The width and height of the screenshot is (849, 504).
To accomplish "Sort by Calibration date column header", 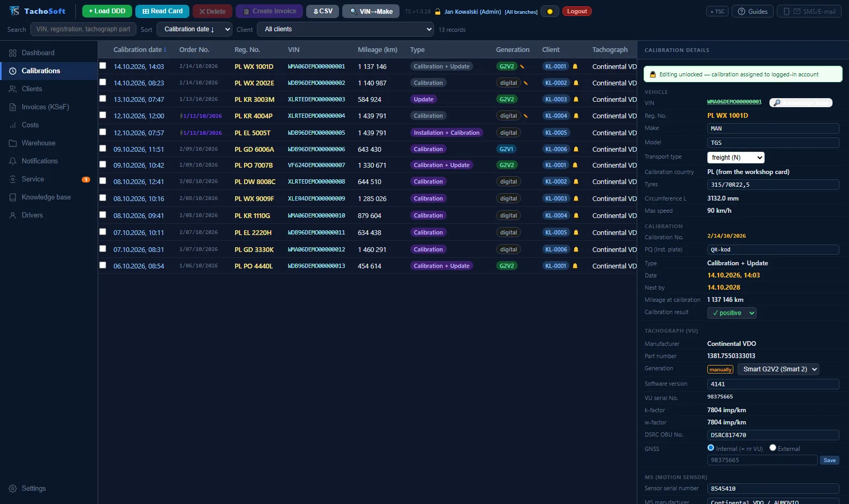I will (140, 49).
